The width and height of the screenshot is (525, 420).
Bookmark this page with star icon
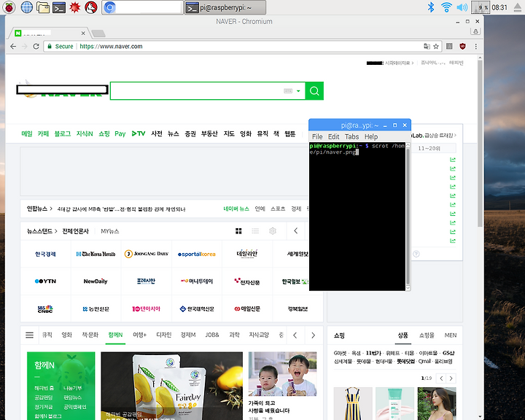point(436,46)
